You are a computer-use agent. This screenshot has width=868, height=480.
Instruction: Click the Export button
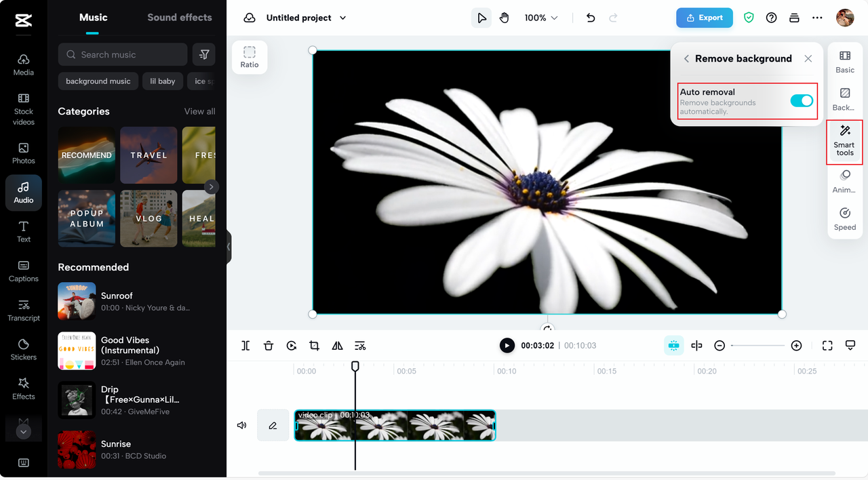click(704, 18)
